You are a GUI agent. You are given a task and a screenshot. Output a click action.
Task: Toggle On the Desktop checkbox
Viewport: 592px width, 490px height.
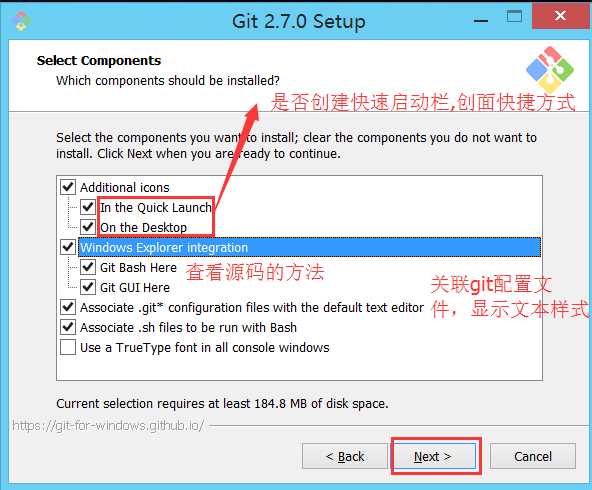pyautogui.click(x=88, y=227)
